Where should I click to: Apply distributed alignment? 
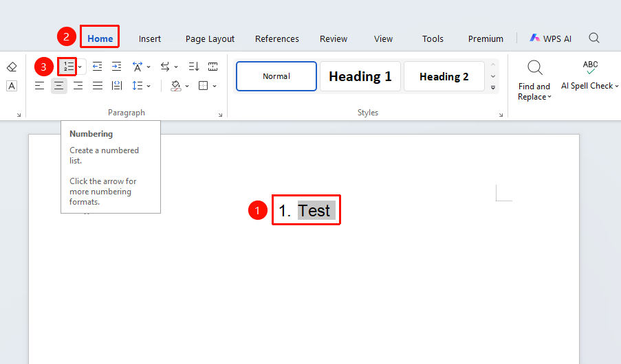pos(117,85)
